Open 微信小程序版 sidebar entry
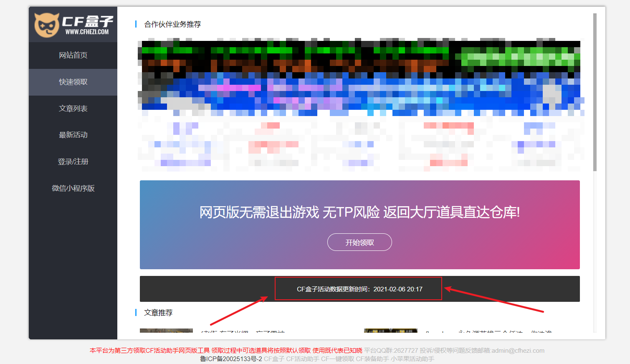The height and width of the screenshot is (364, 630). point(73,188)
